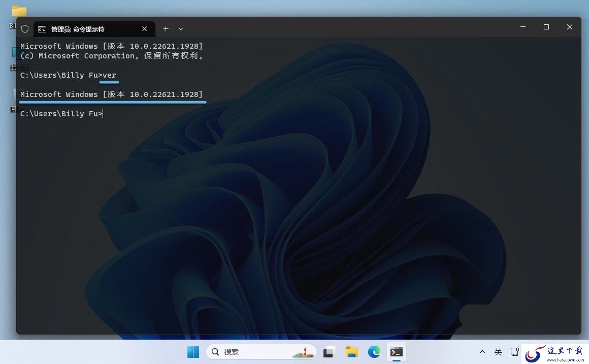
Task: Maximize the terminal window
Action: pyautogui.click(x=546, y=27)
